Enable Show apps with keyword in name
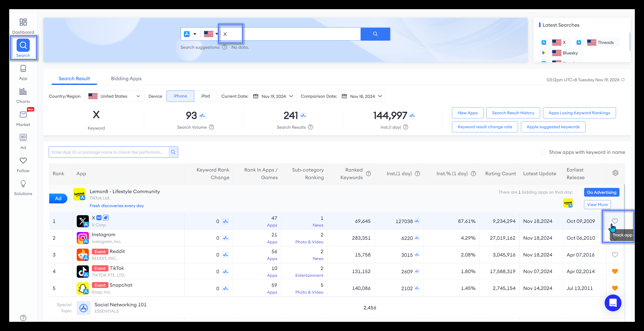The image size is (644, 331). [x=543, y=152]
